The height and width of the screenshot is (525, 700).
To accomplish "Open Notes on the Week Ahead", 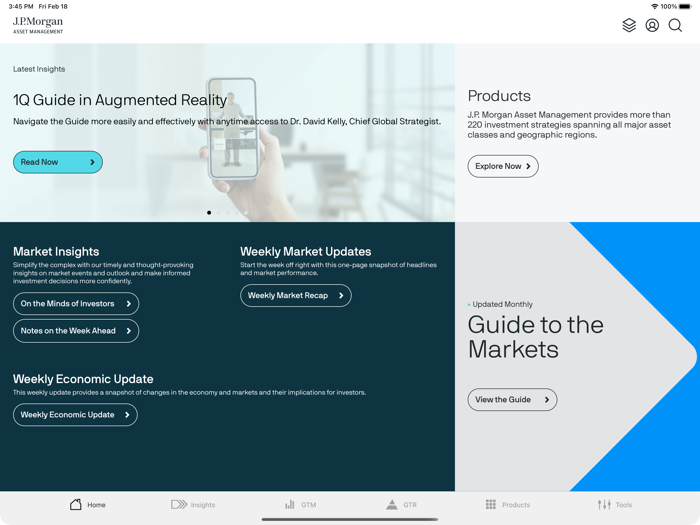I will (x=76, y=331).
